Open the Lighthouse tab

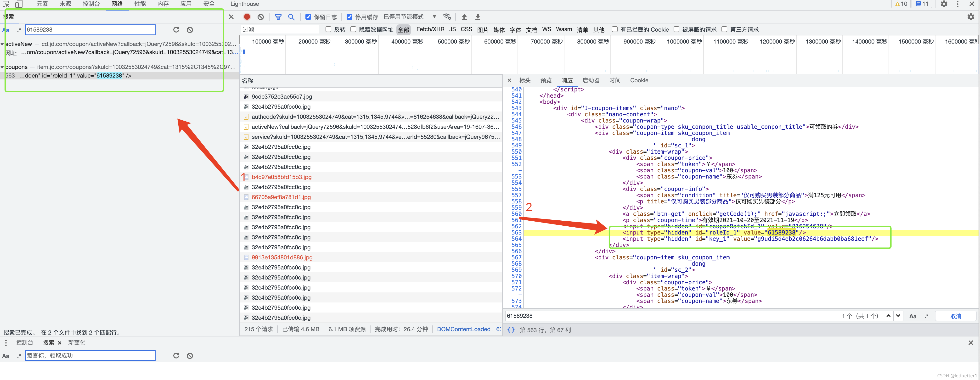(245, 4)
